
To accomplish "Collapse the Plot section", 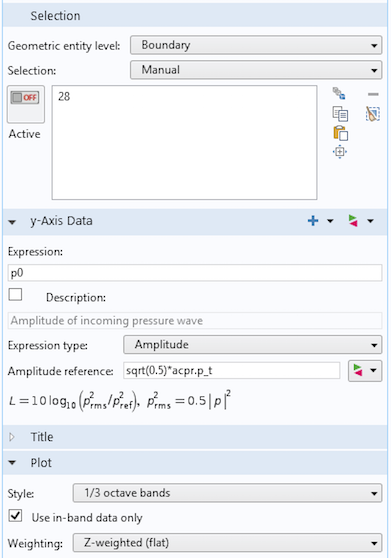I will 12,463.
